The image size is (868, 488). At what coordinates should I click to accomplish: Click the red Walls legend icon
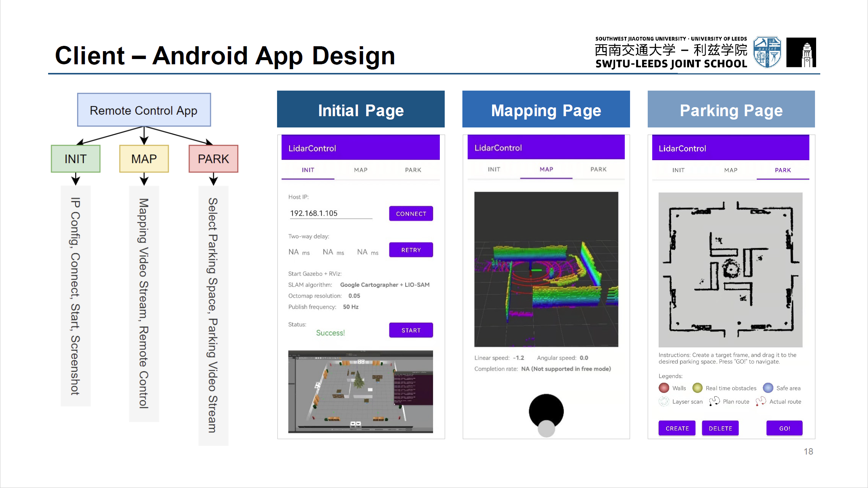click(x=664, y=388)
